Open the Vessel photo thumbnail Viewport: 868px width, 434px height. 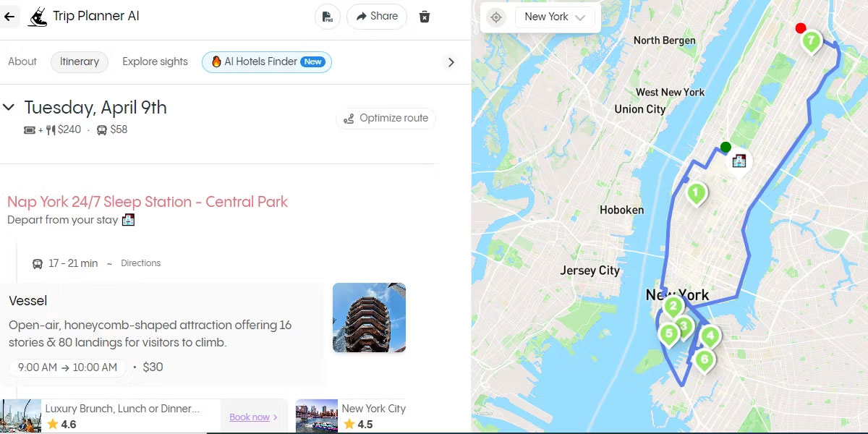(x=369, y=318)
